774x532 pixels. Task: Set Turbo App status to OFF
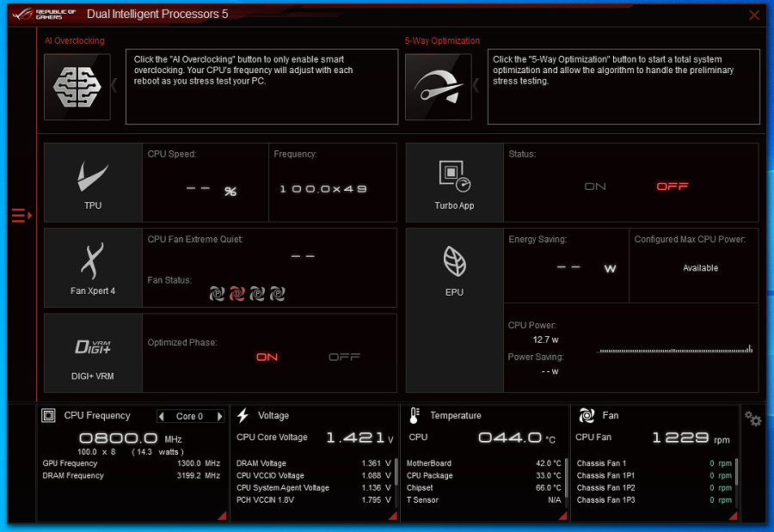click(673, 187)
